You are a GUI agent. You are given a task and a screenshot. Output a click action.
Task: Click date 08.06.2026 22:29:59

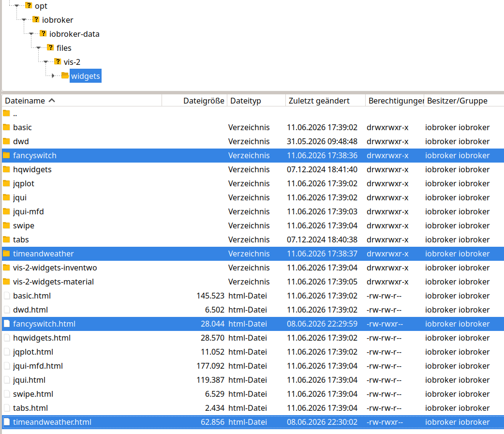pyautogui.click(x=322, y=324)
